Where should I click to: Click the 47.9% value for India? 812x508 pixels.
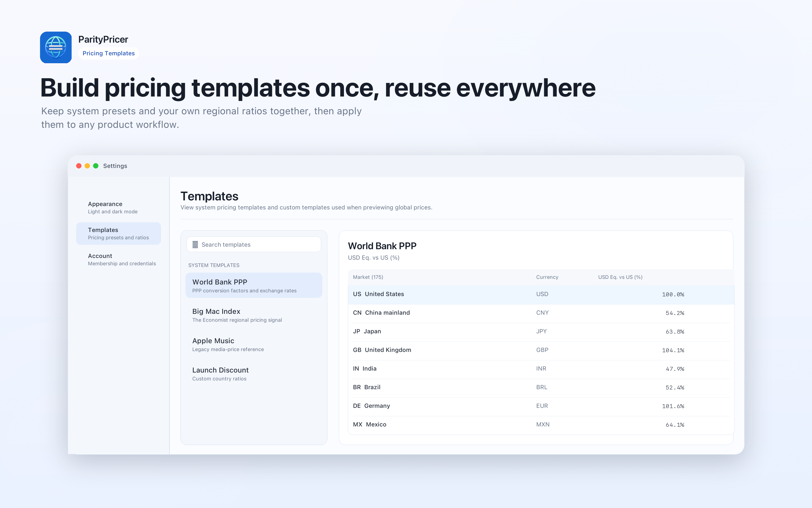(x=674, y=369)
